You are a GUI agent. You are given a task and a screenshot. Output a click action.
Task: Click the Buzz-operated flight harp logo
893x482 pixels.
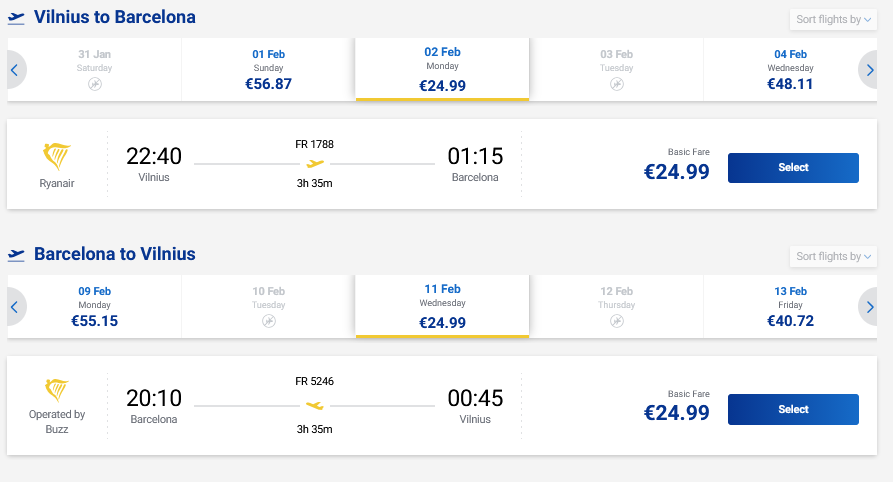pos(57,390)
